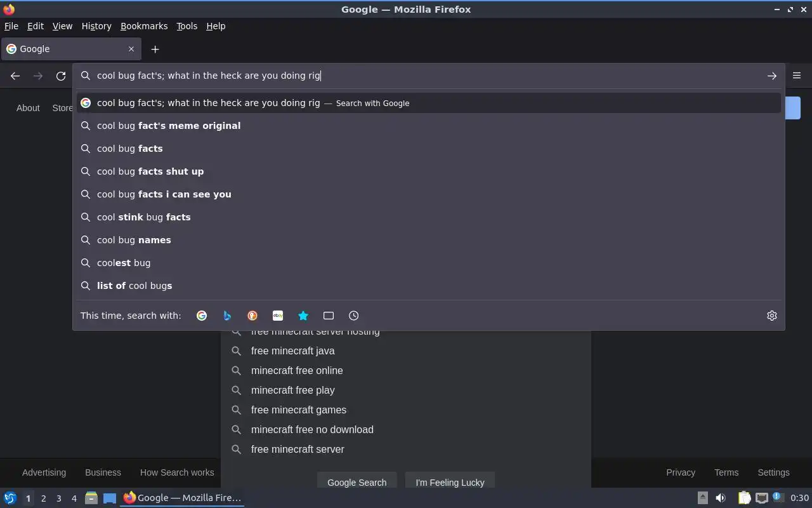Image resolution: width=812 pixels, height=508 pixels.
Task: Search this time with eBay
Action: pos(278,316)
